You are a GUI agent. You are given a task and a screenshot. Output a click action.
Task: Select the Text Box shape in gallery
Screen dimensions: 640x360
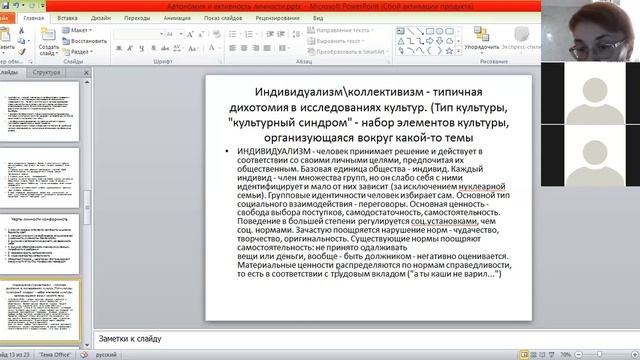point(400,31)
